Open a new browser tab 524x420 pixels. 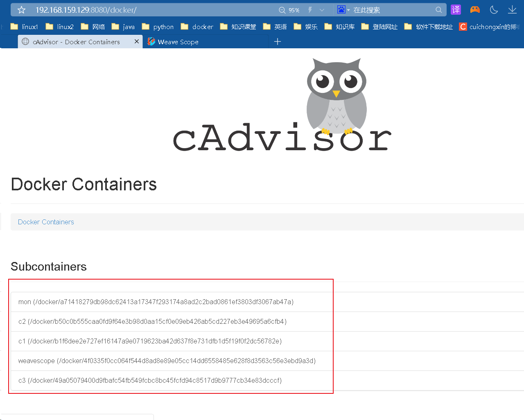(278, 41)
